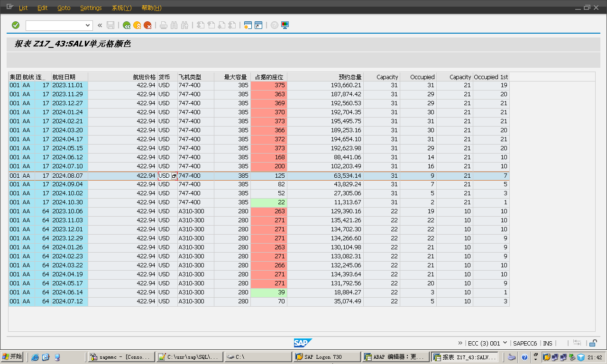Screen dimensions: 607x364
Task: Click the 飞机类型 column header
Action: click(x=196, y=77)
